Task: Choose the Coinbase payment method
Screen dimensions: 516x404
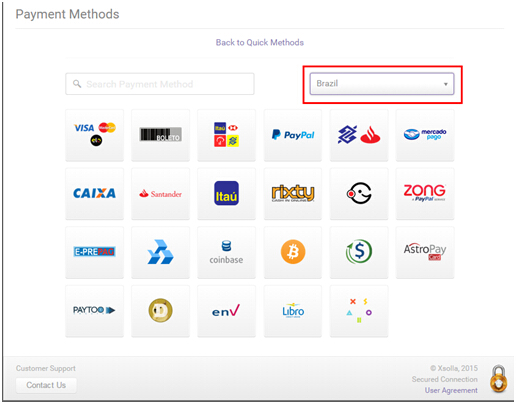Action: coord(226,252)
